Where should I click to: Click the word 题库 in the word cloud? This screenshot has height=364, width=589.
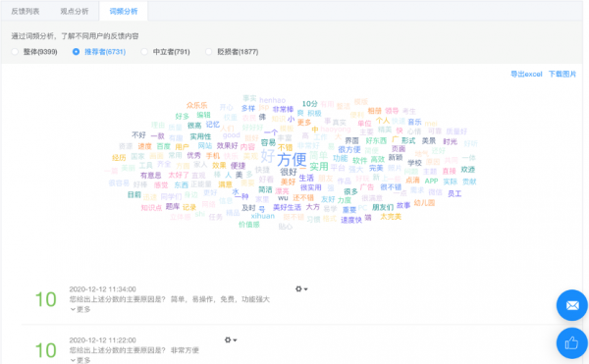tap(173, 206)
